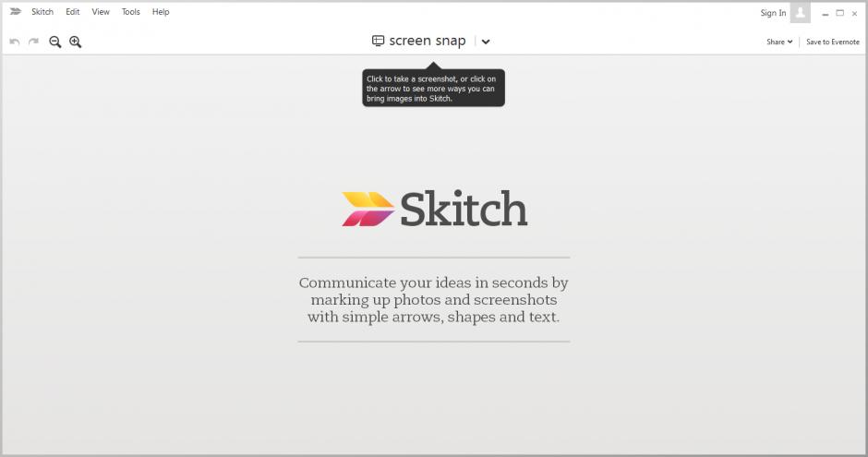Zoom in with the plus magnifier
Screen dimensions: 868x457
[76, 42]
